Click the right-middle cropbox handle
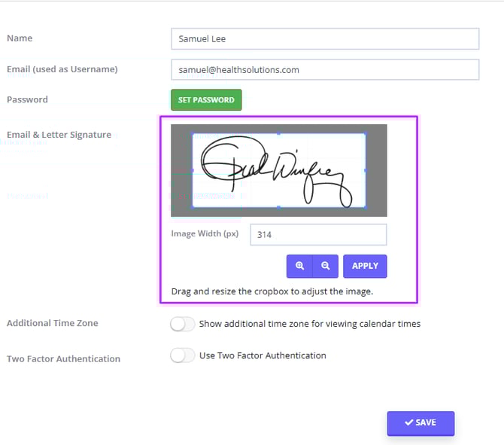The height and width of the screenshot is (445, 504). coord(366,170)
